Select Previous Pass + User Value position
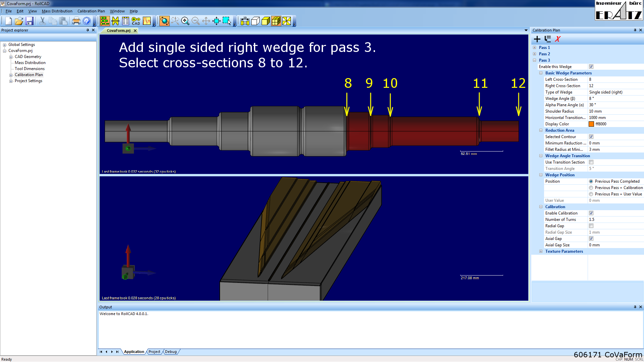Screen dimensions: 644x362 click(x=591, y=194)
